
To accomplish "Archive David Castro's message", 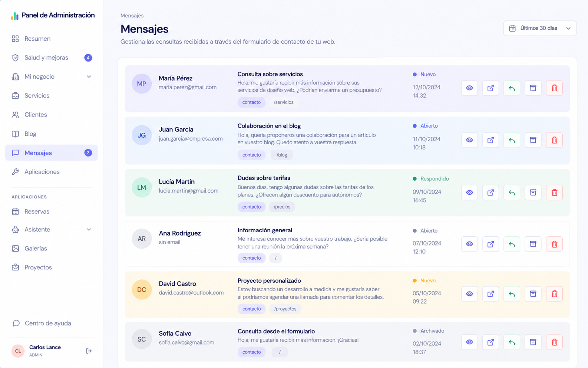I will [533, 294].
